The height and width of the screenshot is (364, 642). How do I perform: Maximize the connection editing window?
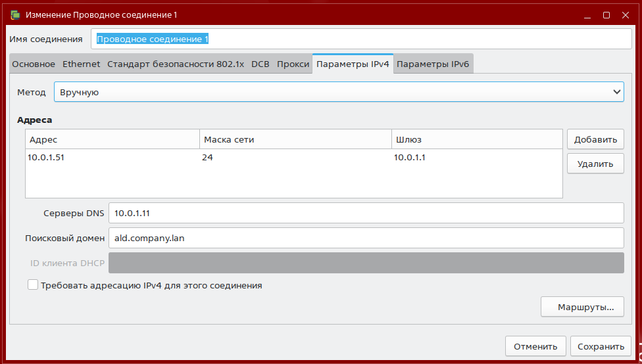(x=606, y=14)
